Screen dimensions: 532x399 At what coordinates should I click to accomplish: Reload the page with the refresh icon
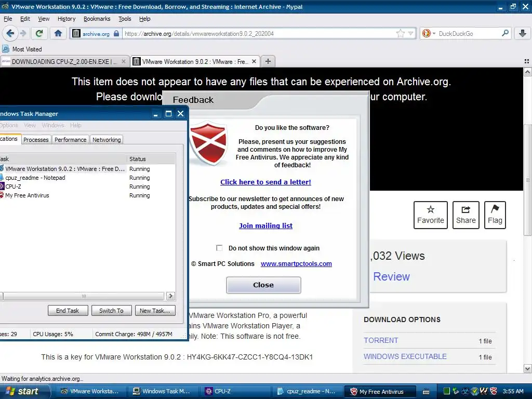[39, 33]
